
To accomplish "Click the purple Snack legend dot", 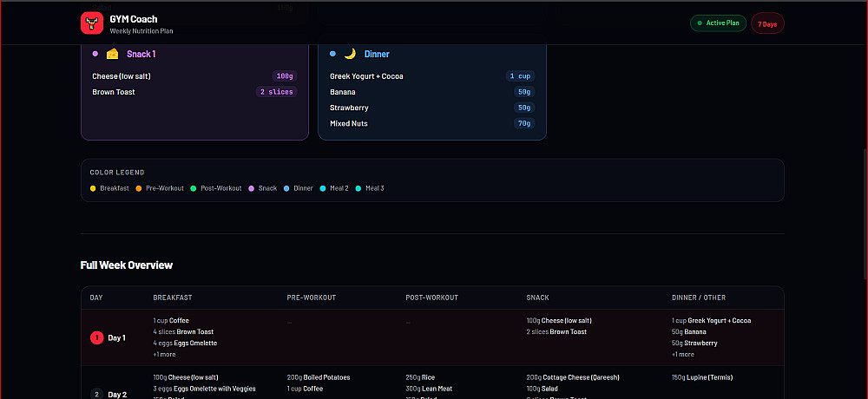I will [252, 188].
